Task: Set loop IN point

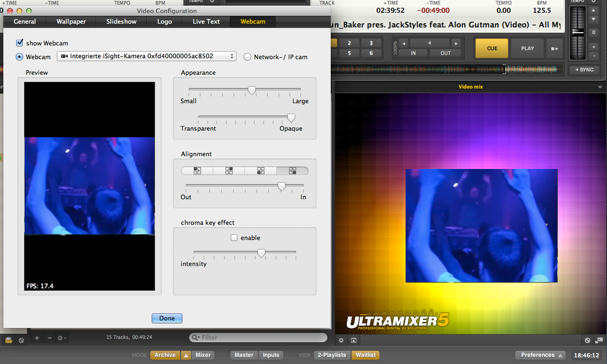Action: [x=413, y=53]
